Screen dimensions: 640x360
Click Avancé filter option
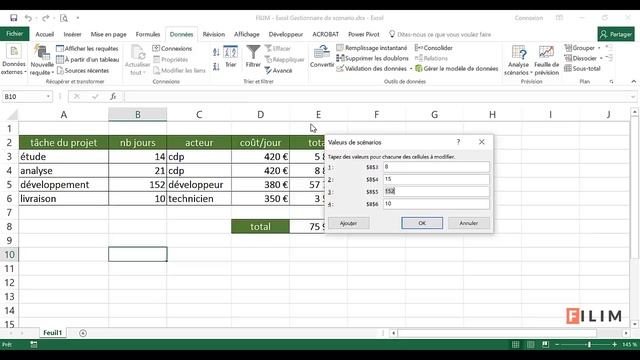278,70
